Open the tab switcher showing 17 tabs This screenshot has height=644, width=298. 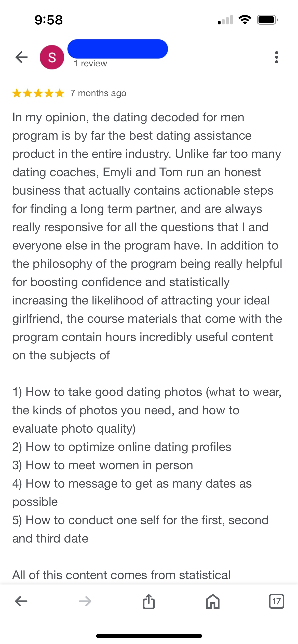click(x=276, y=602)
